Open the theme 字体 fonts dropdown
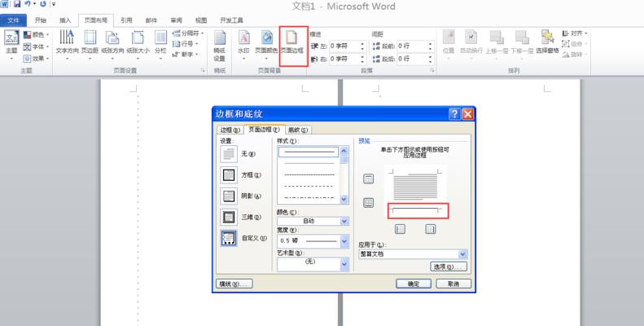The height and width of the screenshot is (326, 644). pyautogui.click(x=36, y=46)
